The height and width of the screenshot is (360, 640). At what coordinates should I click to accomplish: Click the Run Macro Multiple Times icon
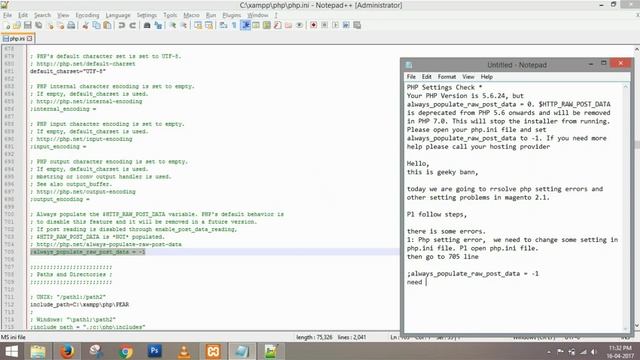[x=346, y=25]
